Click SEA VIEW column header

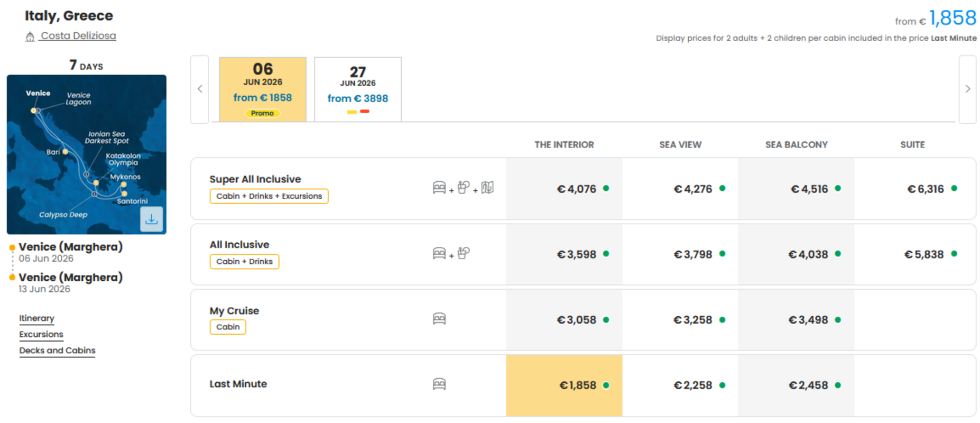(x=680, y=145)
